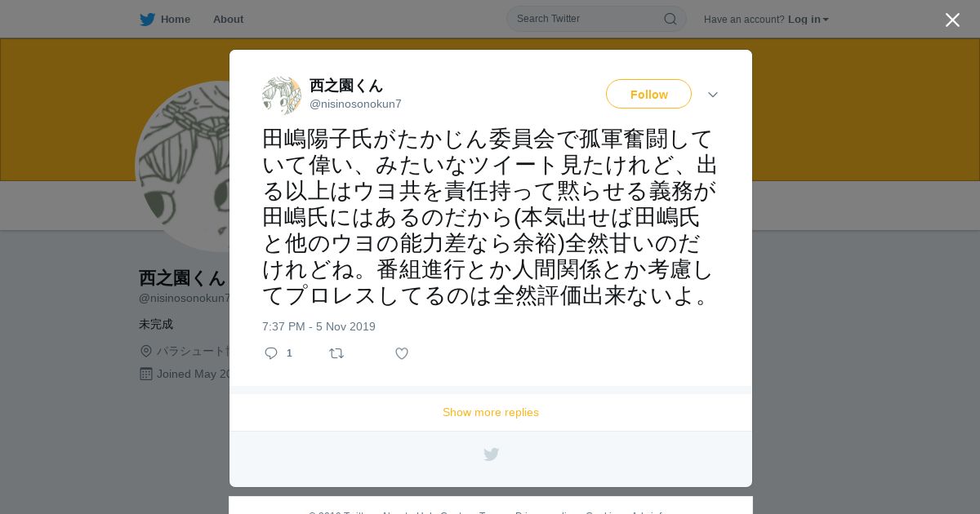Click the @nisinosonokun7 handle in tweet
Screen dimensions: 980x514
[x=355, y=104]
